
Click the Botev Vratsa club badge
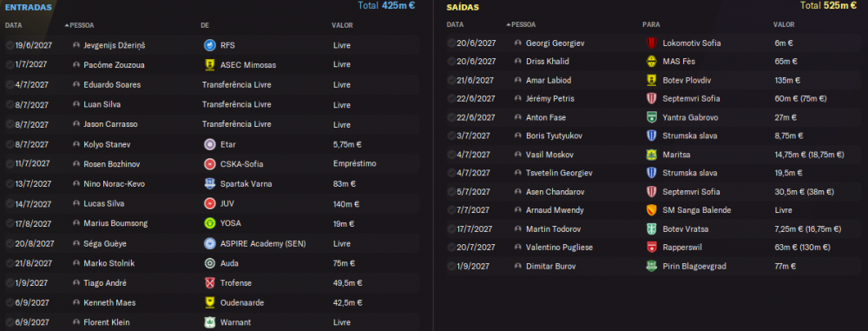pos(651,229)
